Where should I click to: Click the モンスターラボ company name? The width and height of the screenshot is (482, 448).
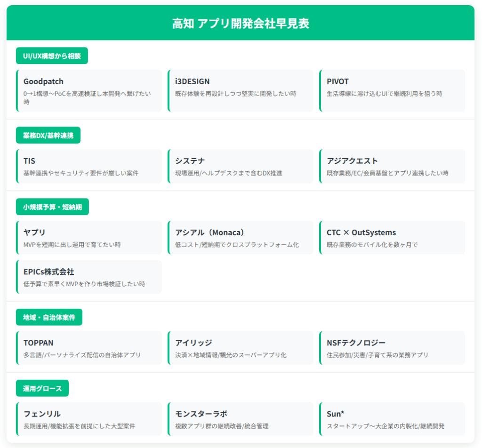point(201,414)
